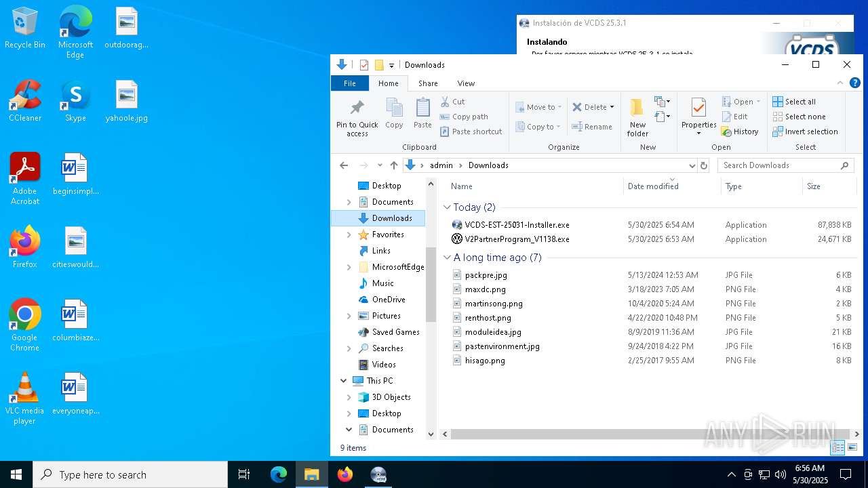Collapse the A long time ago group
This screenshot has height=488, width=868.
[447, 258]
